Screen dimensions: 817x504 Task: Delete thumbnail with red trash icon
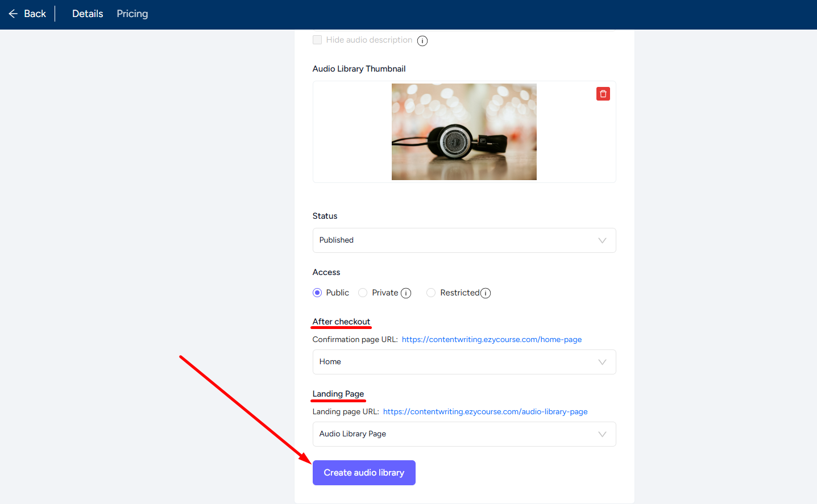click(603, 94)
